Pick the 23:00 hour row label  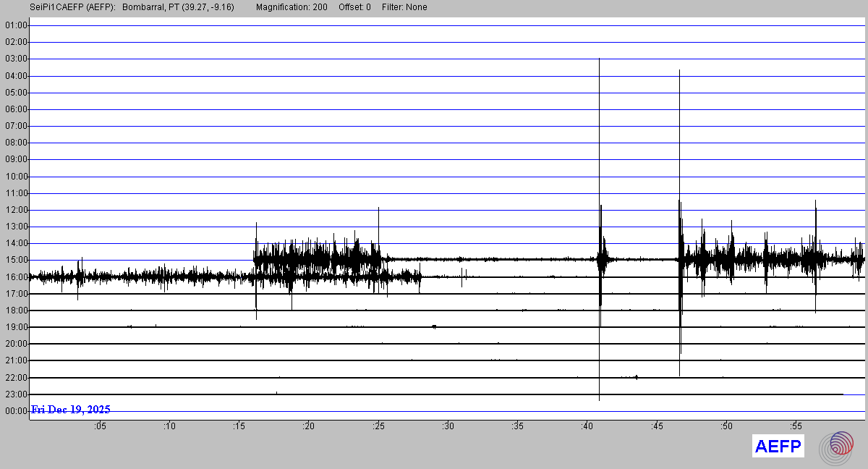coord(16,394)
